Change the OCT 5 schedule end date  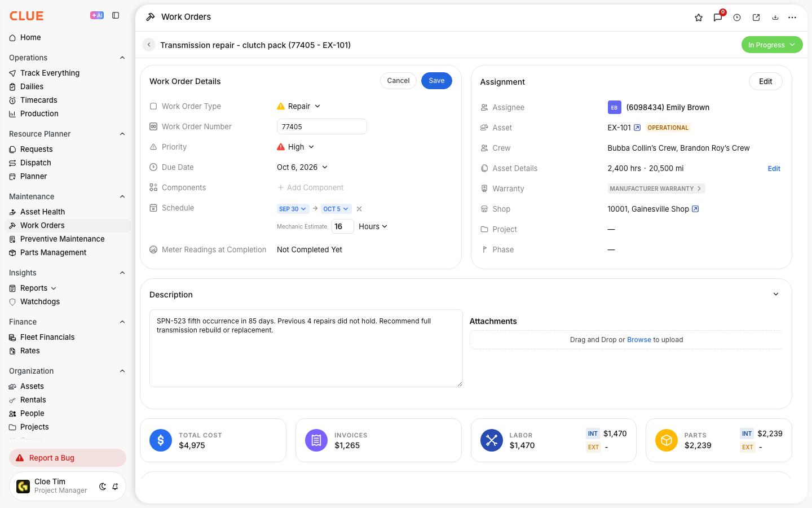pos(336,209)
